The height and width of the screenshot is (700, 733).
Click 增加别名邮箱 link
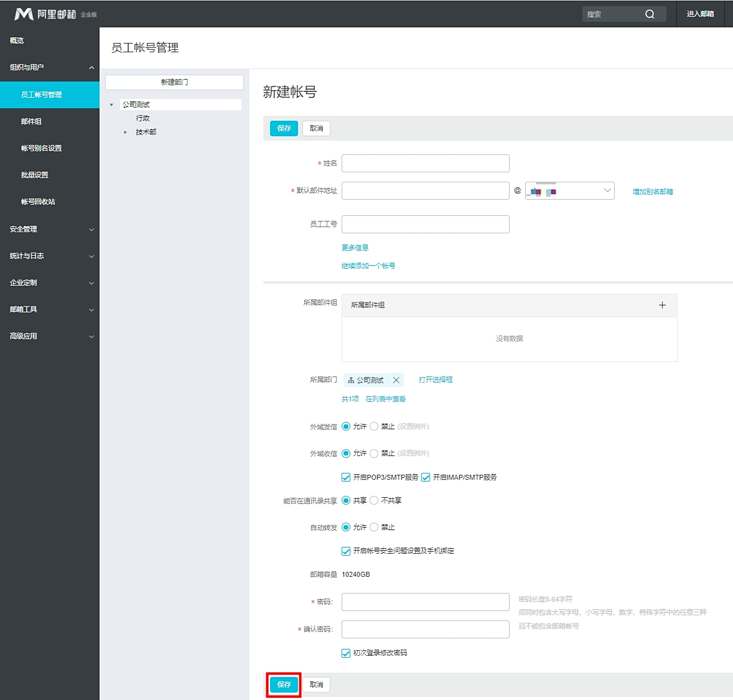click(653, 192)
